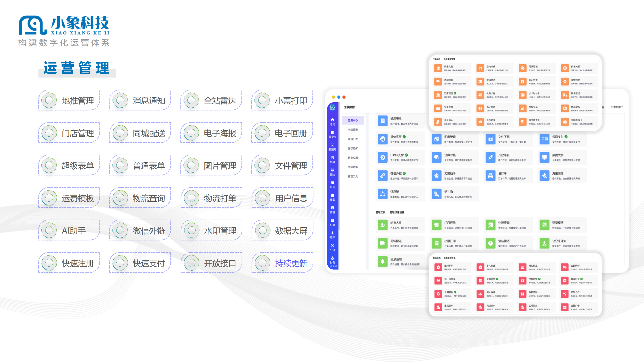Click the red 团队分红 share icon
644x362 pixels.
[x=564, y=294]
